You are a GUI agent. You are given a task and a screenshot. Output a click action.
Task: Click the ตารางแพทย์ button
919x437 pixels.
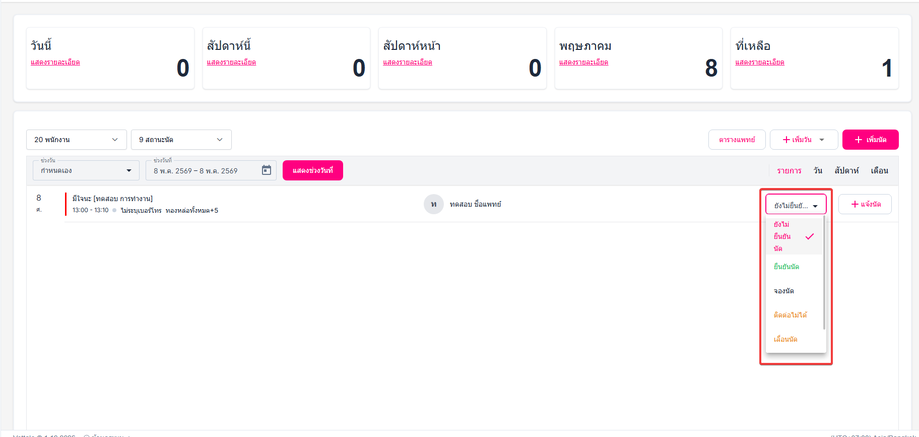(x=737, y=140)
